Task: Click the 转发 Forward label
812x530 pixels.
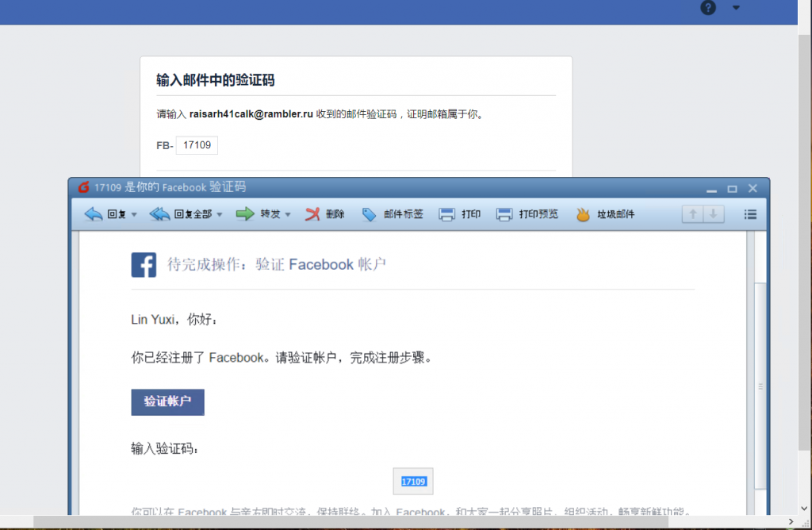Action: (270, 214)
